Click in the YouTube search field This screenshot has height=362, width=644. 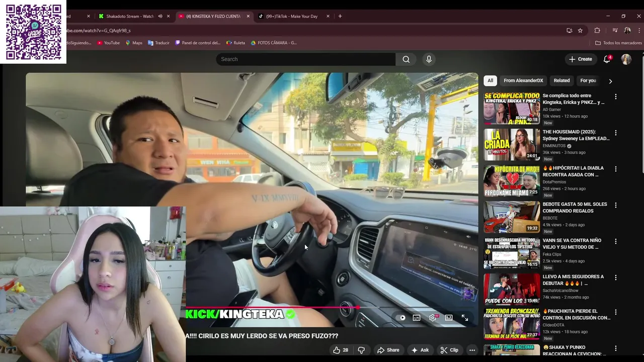pos(306,59)
